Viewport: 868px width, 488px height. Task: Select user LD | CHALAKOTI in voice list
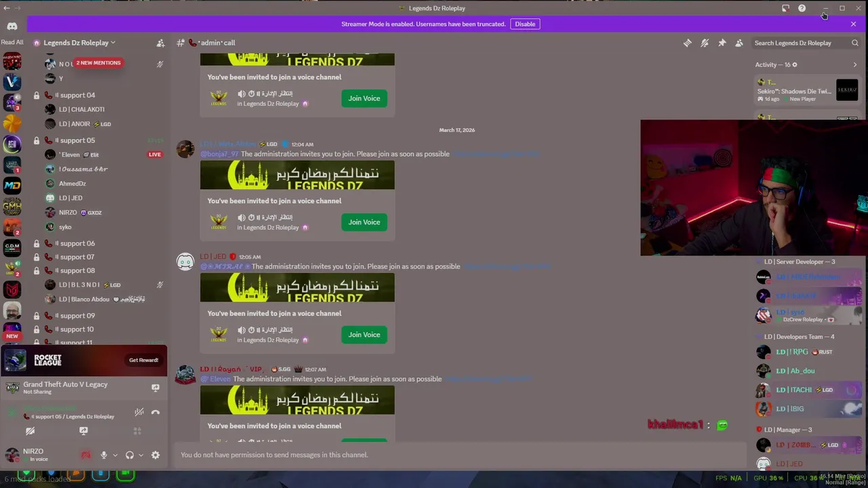tap(81, 109)
